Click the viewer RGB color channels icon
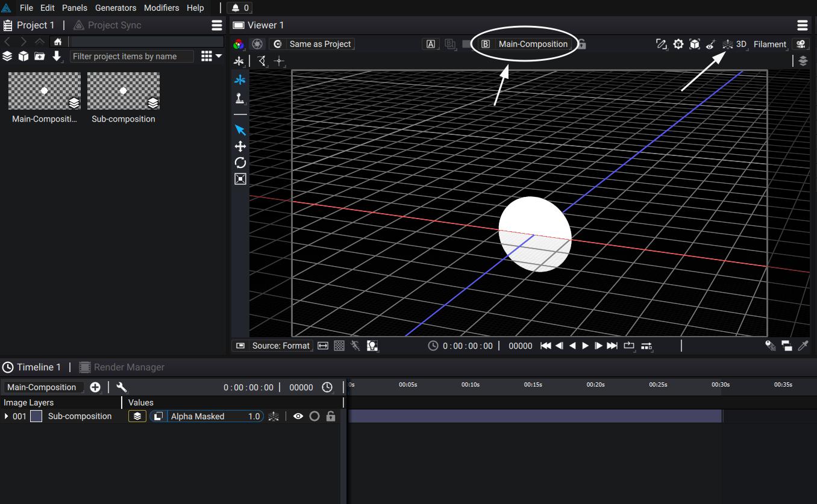 pyautogui.click(x=239, y=44)
